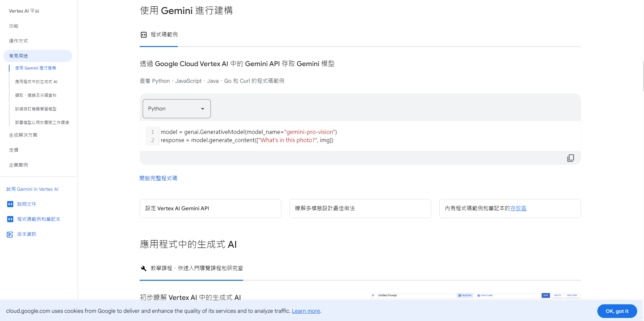The image size is (644, 321).
Task: Click code line 1 with genai.GenerativeModel
Action: click(x=249, y=132)
